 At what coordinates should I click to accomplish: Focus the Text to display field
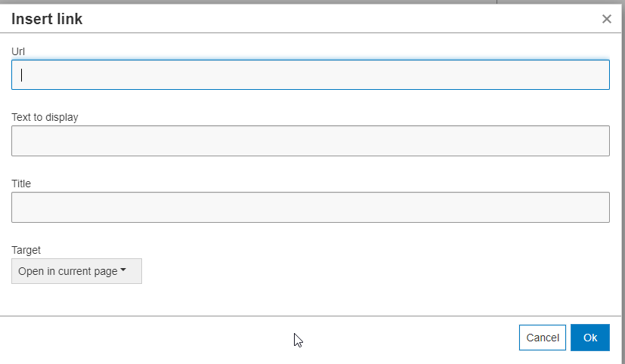coord(310,141)
